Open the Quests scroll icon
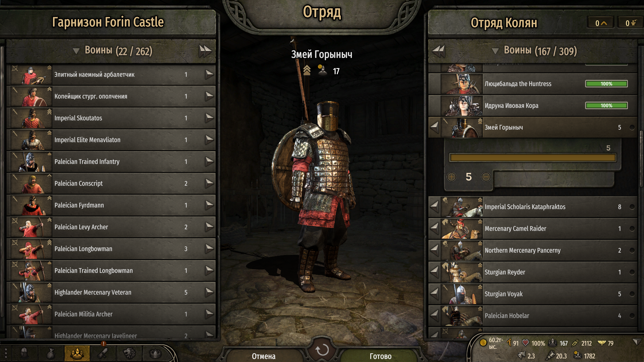 pos(103,353)
